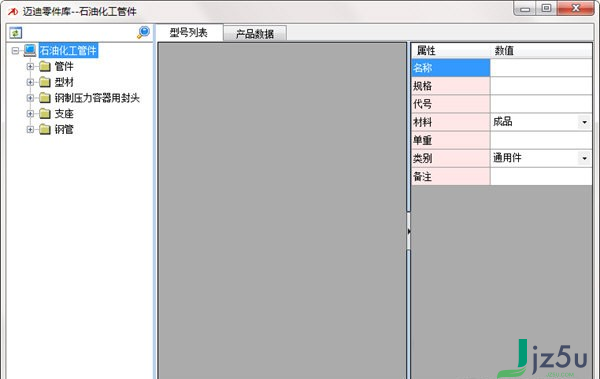Select the 支座 tree item
The image size is (600, 379).
(64, 114)
